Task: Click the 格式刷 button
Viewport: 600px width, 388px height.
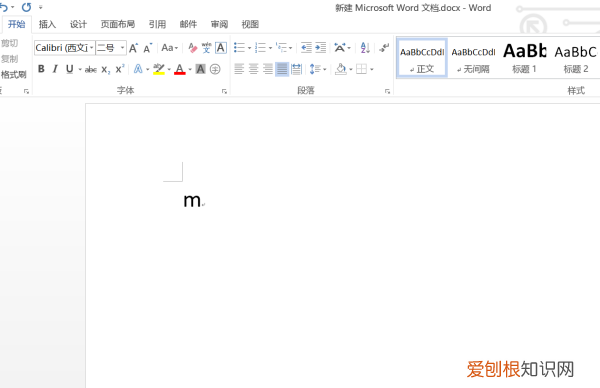Action: pos(14,74)
